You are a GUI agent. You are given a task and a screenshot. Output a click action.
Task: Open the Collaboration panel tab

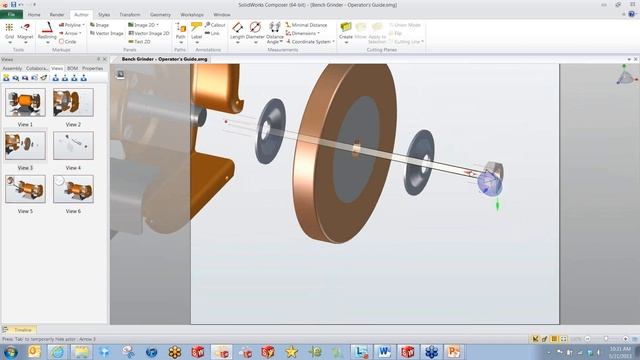(x=36, y=68)
